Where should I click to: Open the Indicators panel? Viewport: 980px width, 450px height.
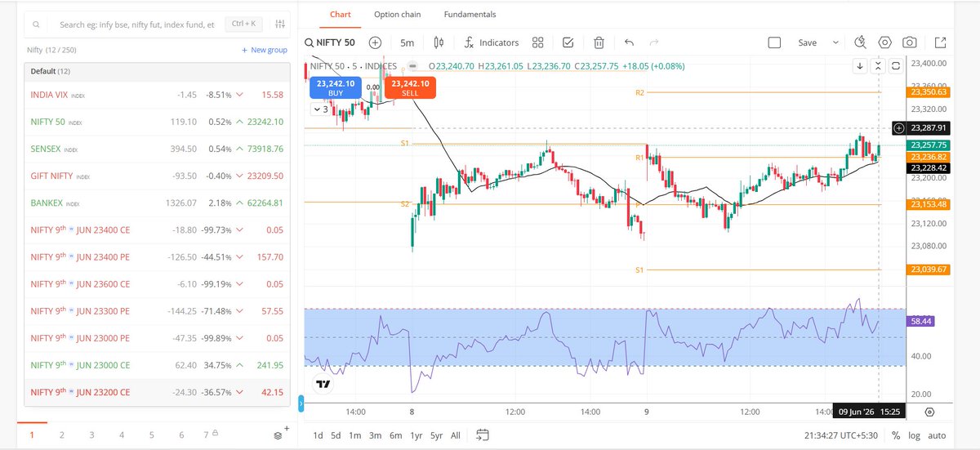491,42
